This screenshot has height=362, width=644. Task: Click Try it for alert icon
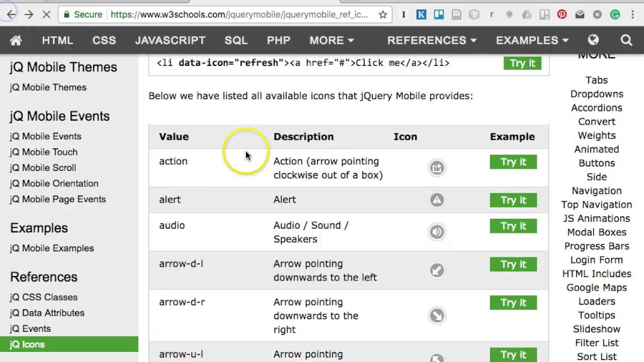point(513,200)
